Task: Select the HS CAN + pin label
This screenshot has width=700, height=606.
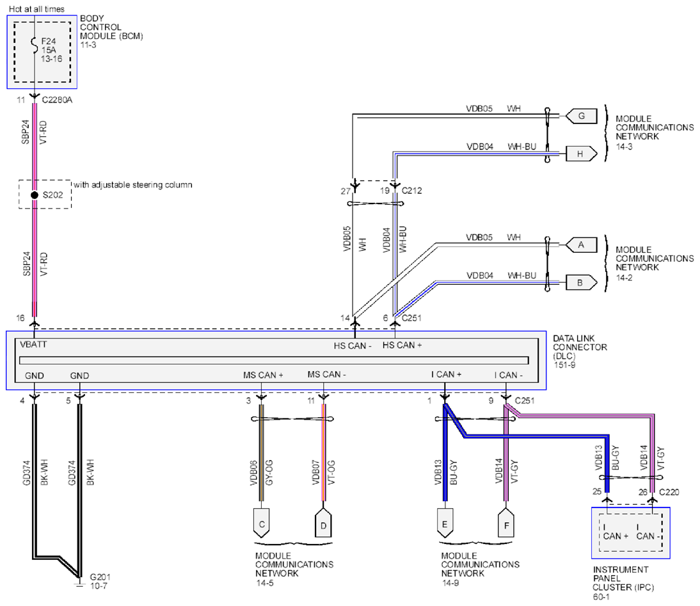Action: (x=402, y=345)
